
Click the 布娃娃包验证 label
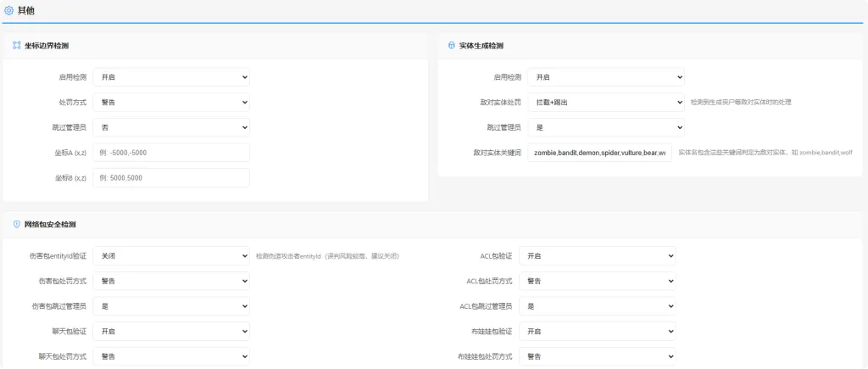(x=492, y=332)
